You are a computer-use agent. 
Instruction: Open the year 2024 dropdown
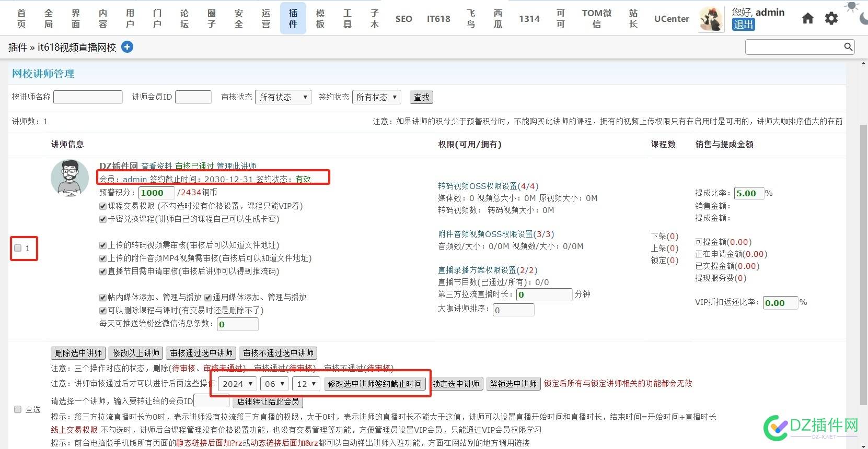(x=237, y=384)
